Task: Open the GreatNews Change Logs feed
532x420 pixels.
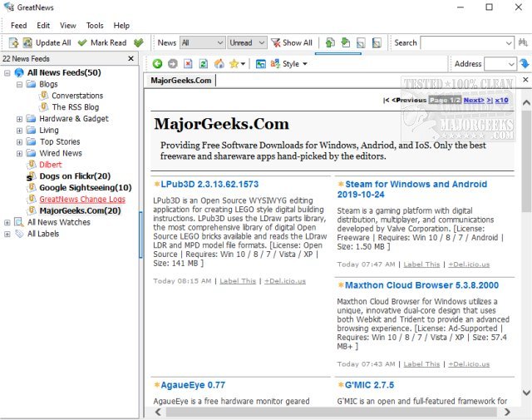Action: (x=82, y=200)
